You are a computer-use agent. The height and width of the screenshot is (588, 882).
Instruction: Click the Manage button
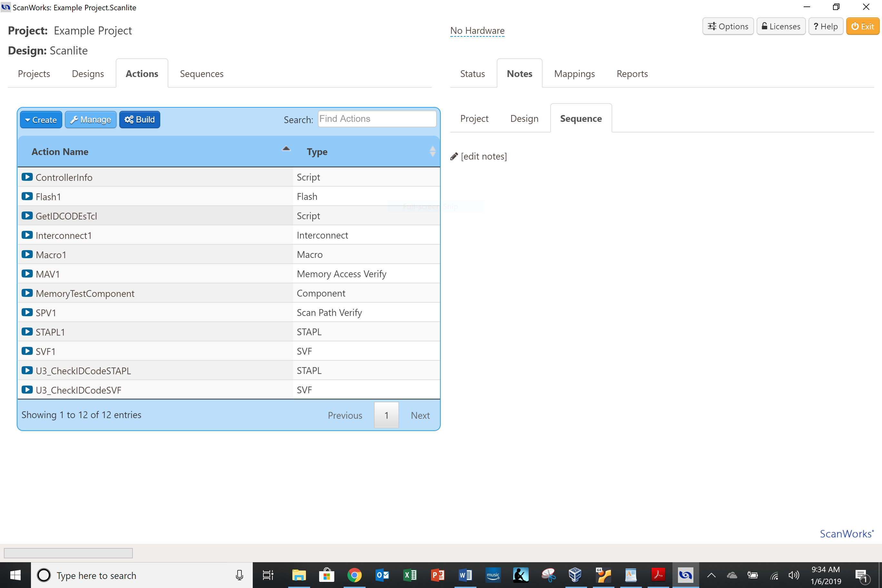[90, 120]
